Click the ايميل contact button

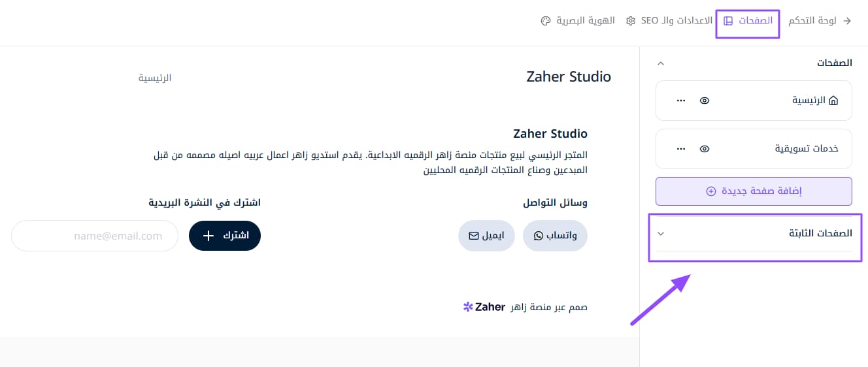point(486,236)
